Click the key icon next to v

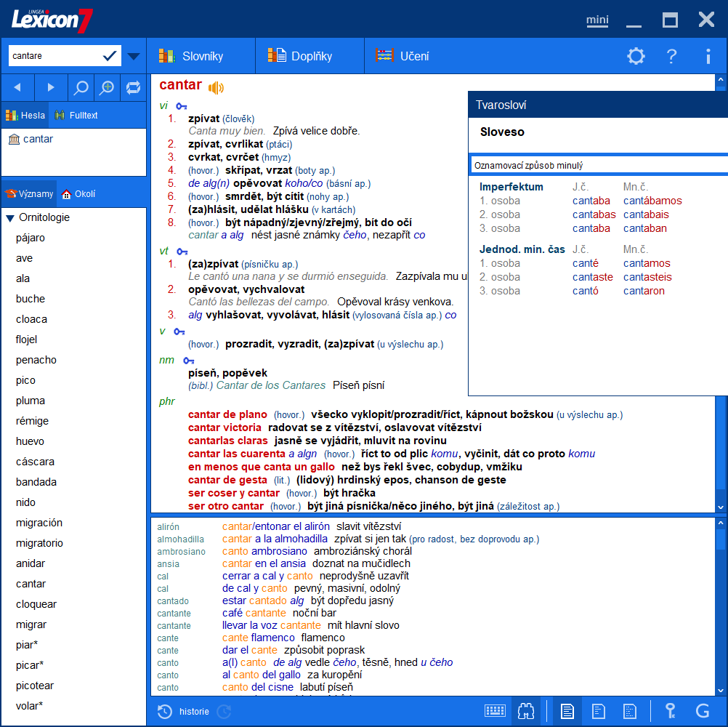179,332
